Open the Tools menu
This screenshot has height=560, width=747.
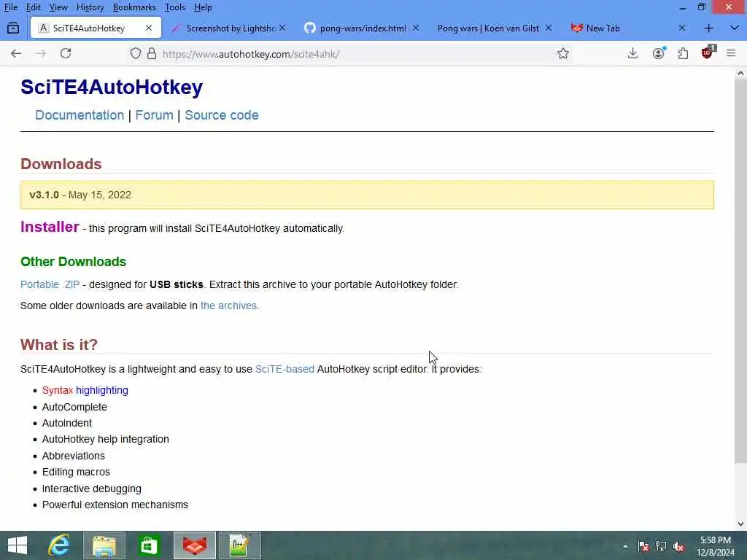coord(175,7)
